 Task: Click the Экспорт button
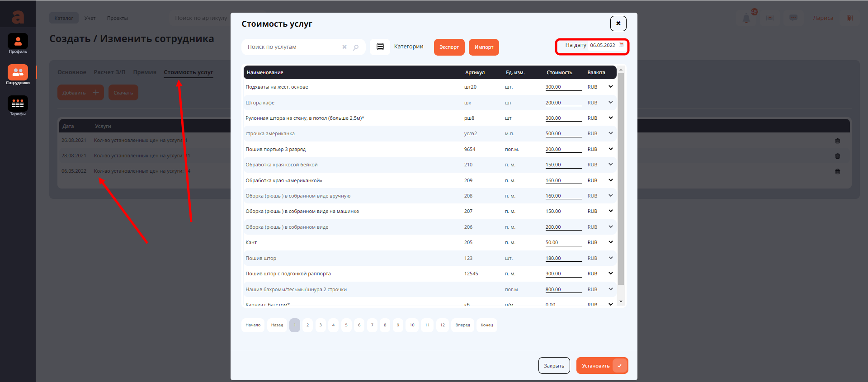click(x=449, y=47)
